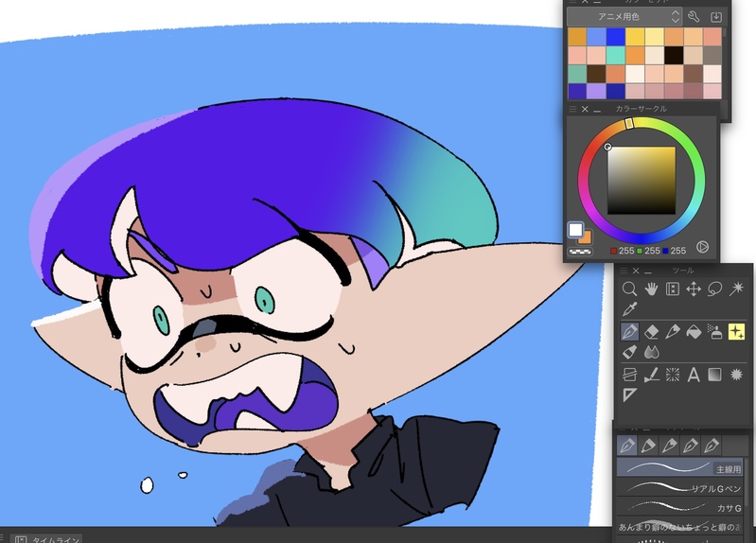Select the Pen tool in tool palette
The height and width of the screenshot is (543, 756).
(x=629, y=332)
